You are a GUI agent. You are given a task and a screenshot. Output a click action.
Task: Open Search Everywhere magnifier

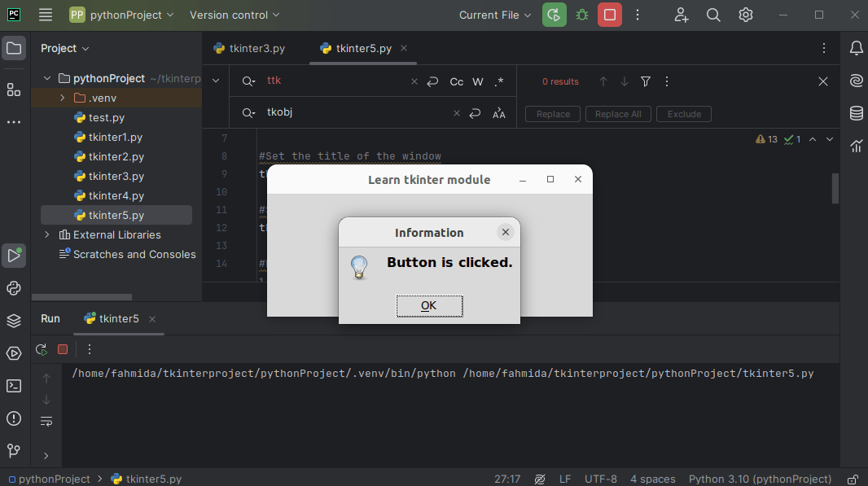click(713, 15)
